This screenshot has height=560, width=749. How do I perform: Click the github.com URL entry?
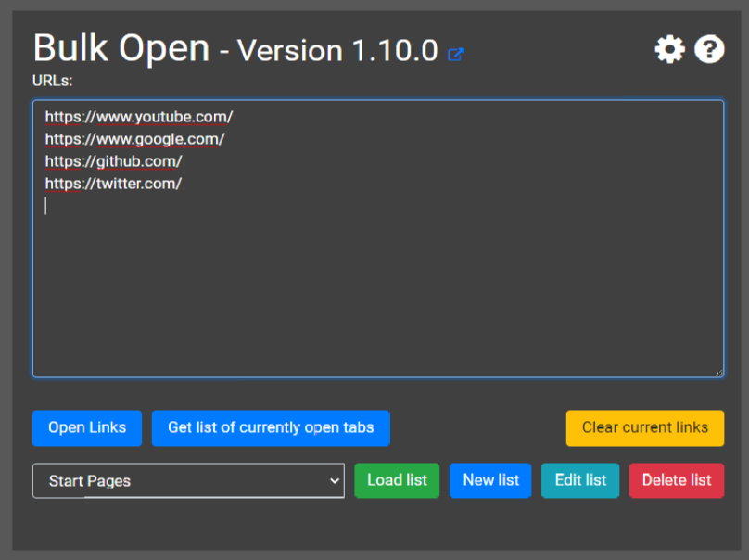[113, 161]
